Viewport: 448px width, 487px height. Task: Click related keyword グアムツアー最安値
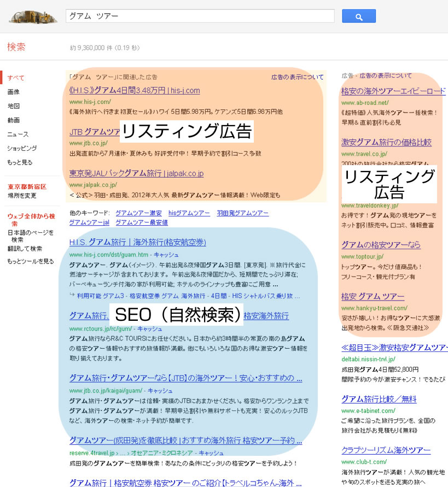pyautogui.click(x=142, y=222)
